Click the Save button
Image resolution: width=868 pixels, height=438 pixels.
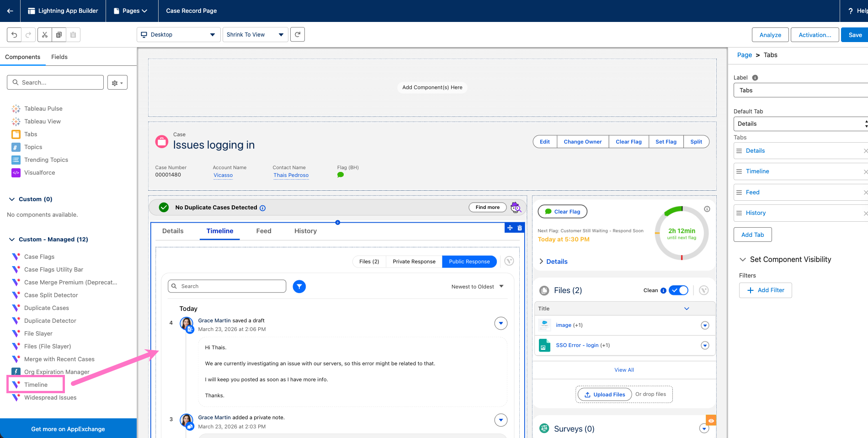point(855,35)
